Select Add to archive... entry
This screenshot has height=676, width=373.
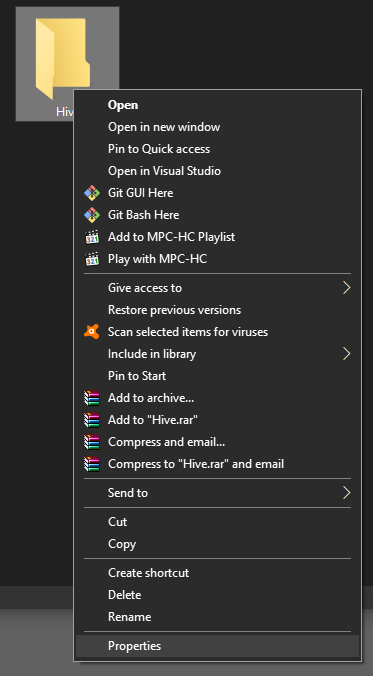coord(217,397)
